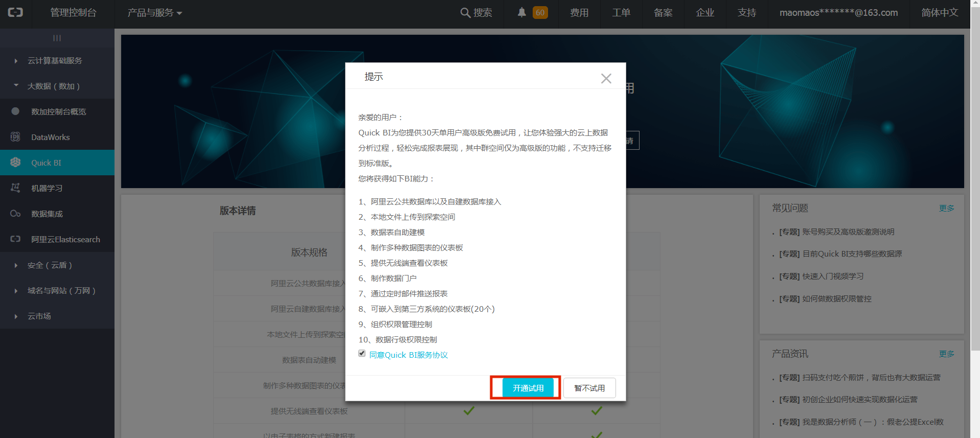Screen dimensions: 980x438
Task: Click 更多 link in 常见问题
Action: [947, 208]
